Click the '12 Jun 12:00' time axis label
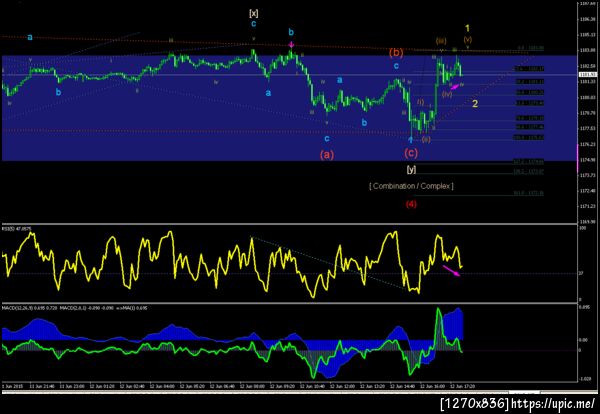The image size is (600, 414). coord(342,386)
